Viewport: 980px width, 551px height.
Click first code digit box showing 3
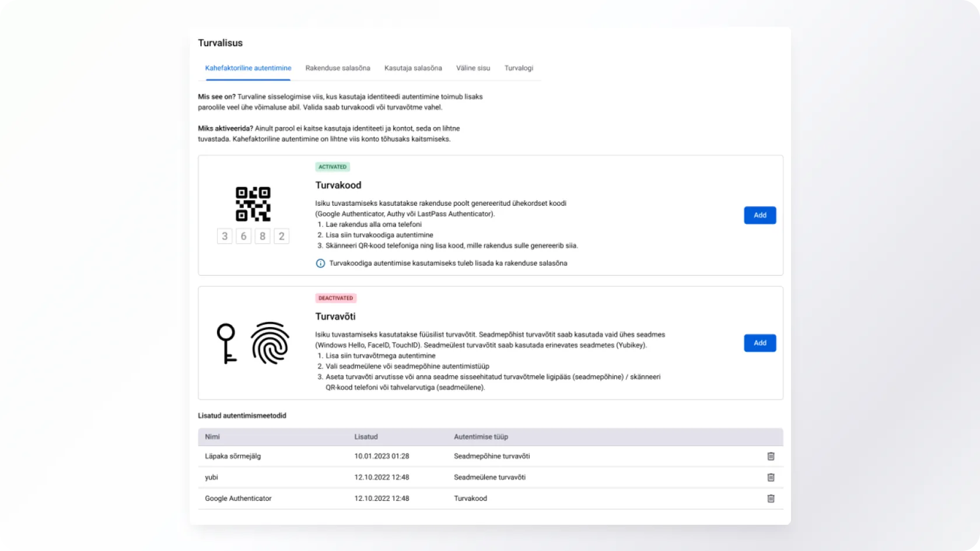[225, 236]
